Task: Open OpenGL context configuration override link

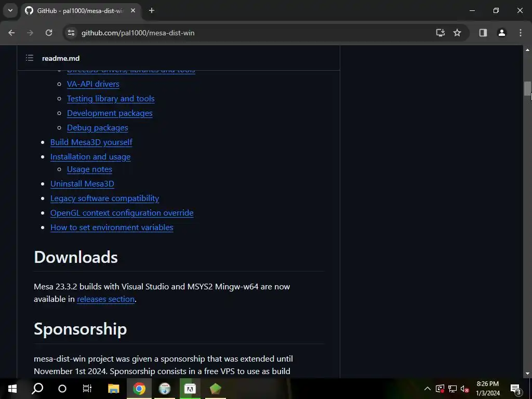Action: [x=122, y=212]
